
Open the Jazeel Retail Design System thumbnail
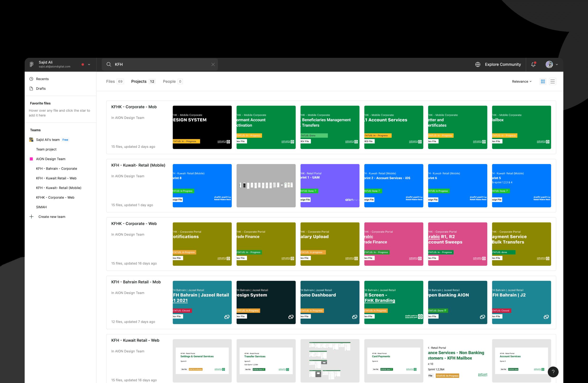(x=266, y=302)
